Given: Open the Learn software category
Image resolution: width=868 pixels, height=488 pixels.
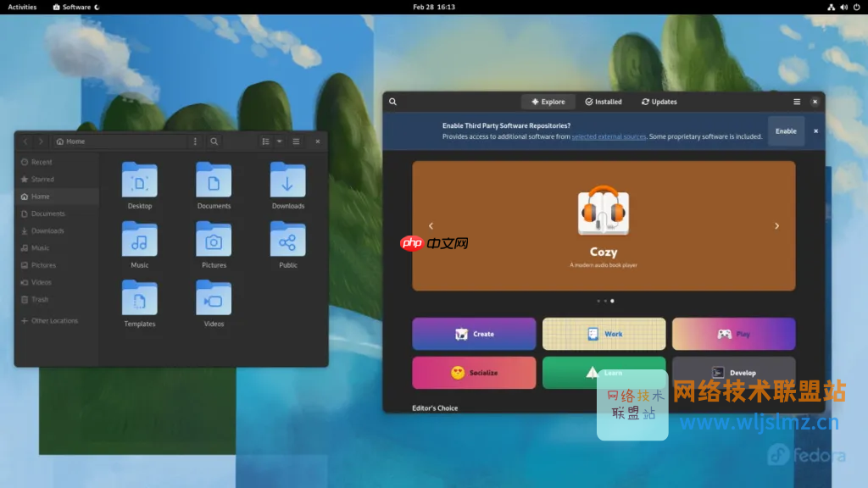Looking at the screenshot, I should pos(604,373).
